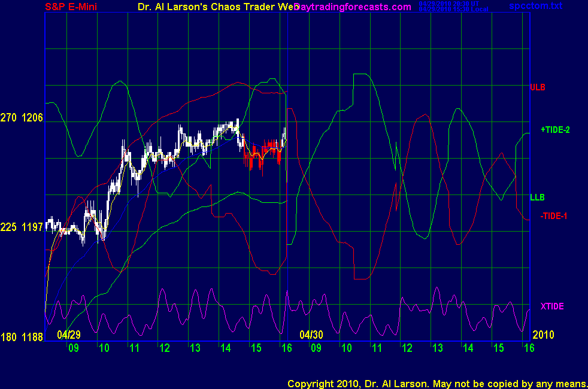Click the Copyright 2010 Dr. Al Larson notice
The width and height of the screenshot is (588, 389).
coord(438,384)
